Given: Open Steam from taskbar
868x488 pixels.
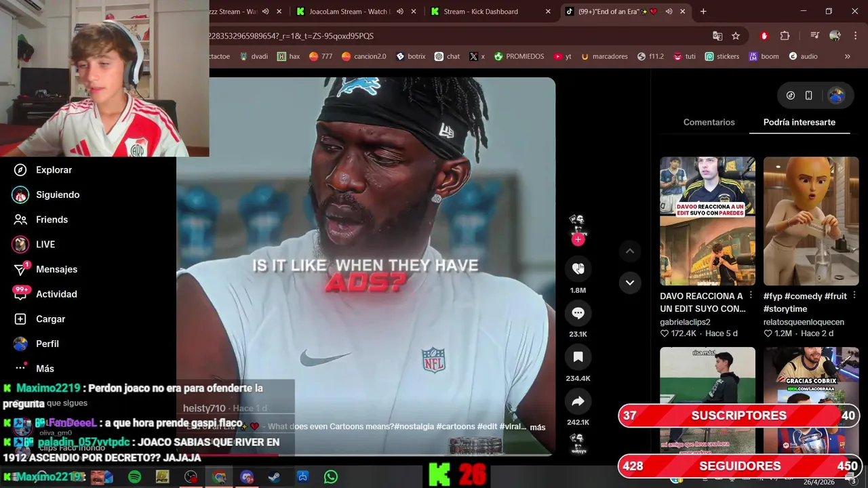Looking at the screenshot, I should coord(274,477).
